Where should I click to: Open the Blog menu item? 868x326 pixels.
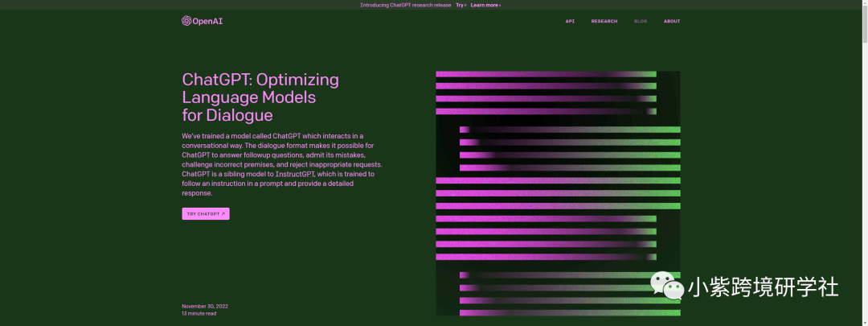coord(641,21)
